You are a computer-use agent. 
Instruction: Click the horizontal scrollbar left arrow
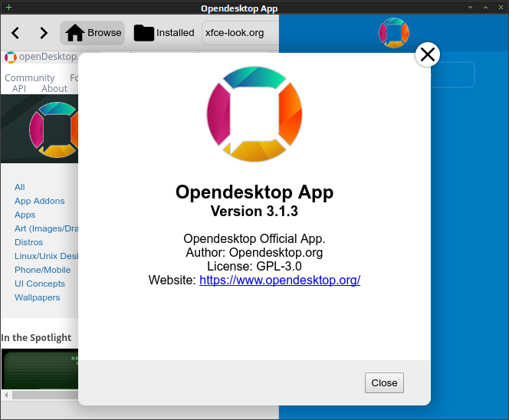[6, 395]
